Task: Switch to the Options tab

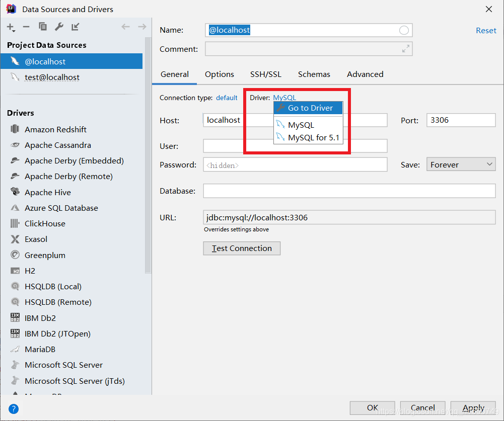Action: pyautogui.click(x=220, y=74)
